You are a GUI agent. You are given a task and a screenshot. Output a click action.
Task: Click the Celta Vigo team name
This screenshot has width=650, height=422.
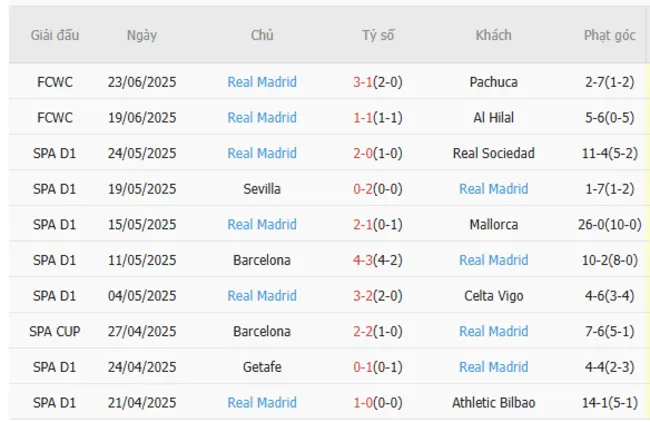(x=493, y=295)
